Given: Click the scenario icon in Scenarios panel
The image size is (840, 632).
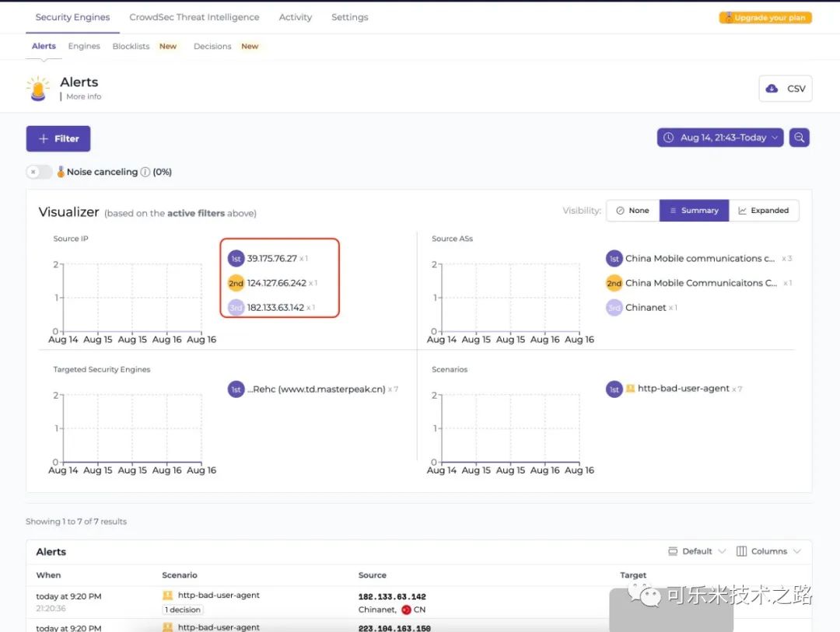Looking at the screenshot, I should 630,389.
